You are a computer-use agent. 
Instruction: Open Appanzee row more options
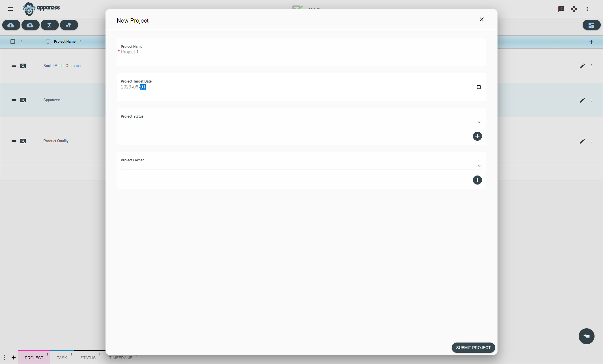pyautogui.click(x=591, y=100)
